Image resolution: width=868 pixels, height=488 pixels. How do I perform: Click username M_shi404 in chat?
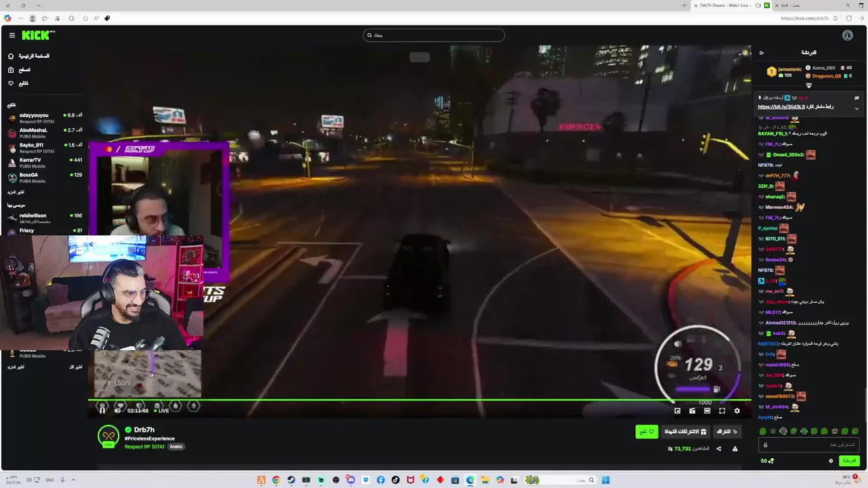(x=777, y=407)
